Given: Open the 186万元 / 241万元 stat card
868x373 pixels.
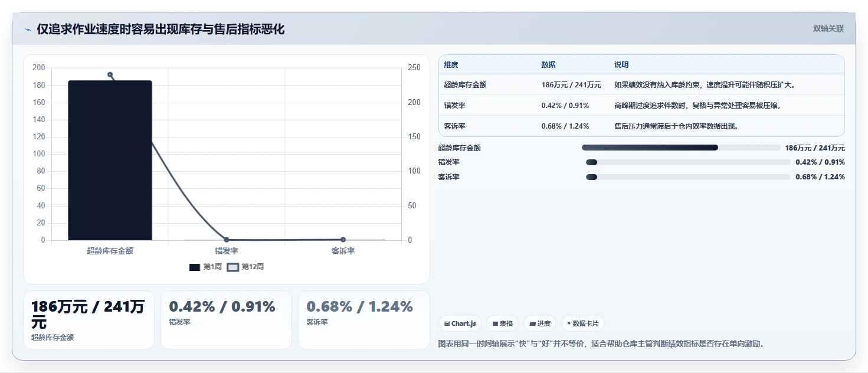Looking at the screenshot, I should (x=89, y=320).
